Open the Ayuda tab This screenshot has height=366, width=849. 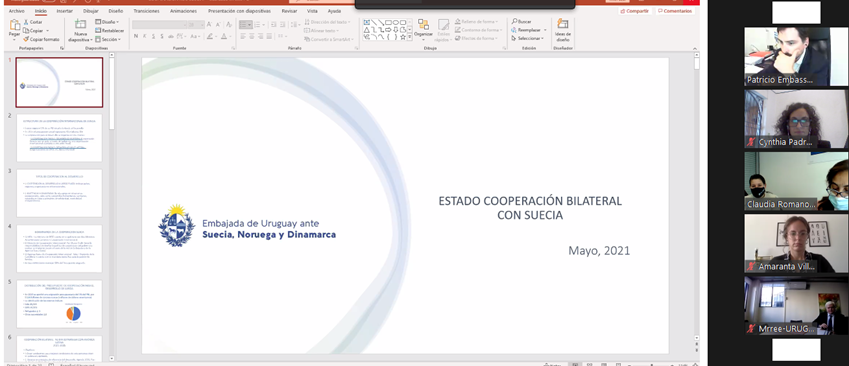pyautogui.click(x=334, y=11)
